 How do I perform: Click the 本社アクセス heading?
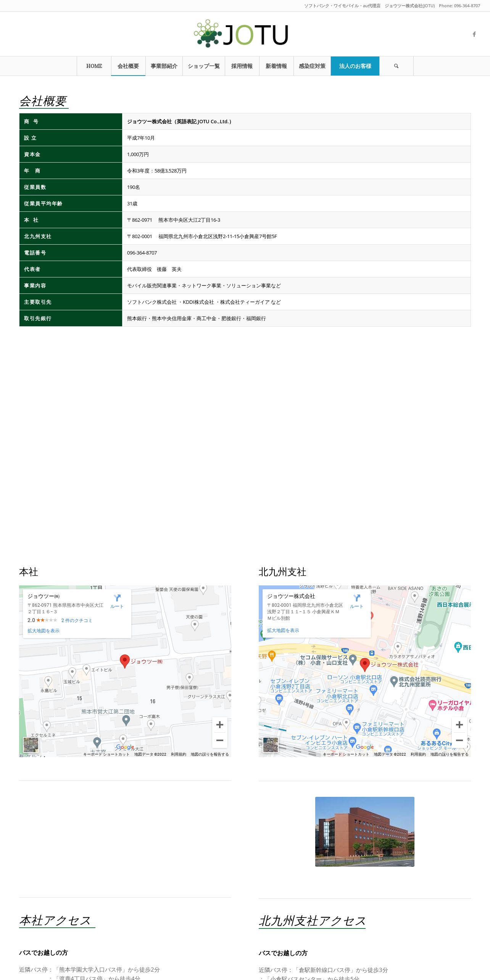click(56, 920)
